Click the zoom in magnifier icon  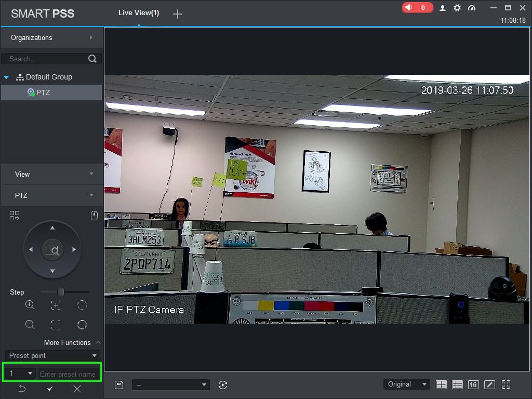pyautogui.click(x=30, y=304)
